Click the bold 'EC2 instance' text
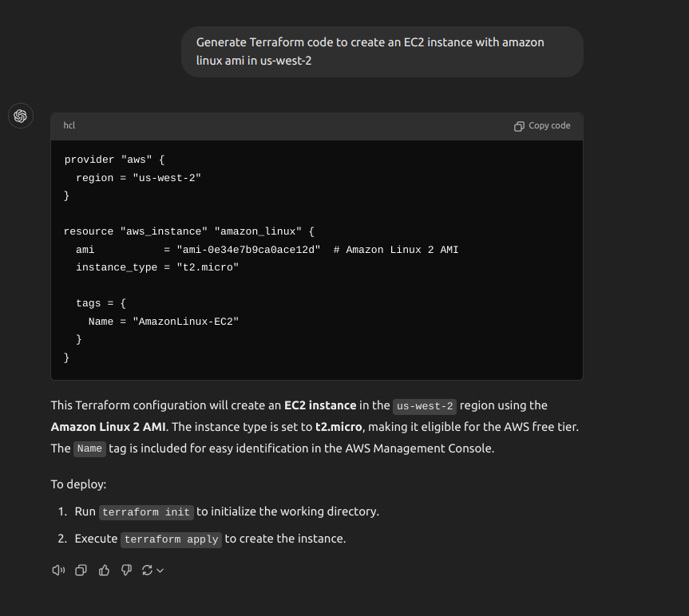This screenshot has height=616, width=689. tap(320, 405)
